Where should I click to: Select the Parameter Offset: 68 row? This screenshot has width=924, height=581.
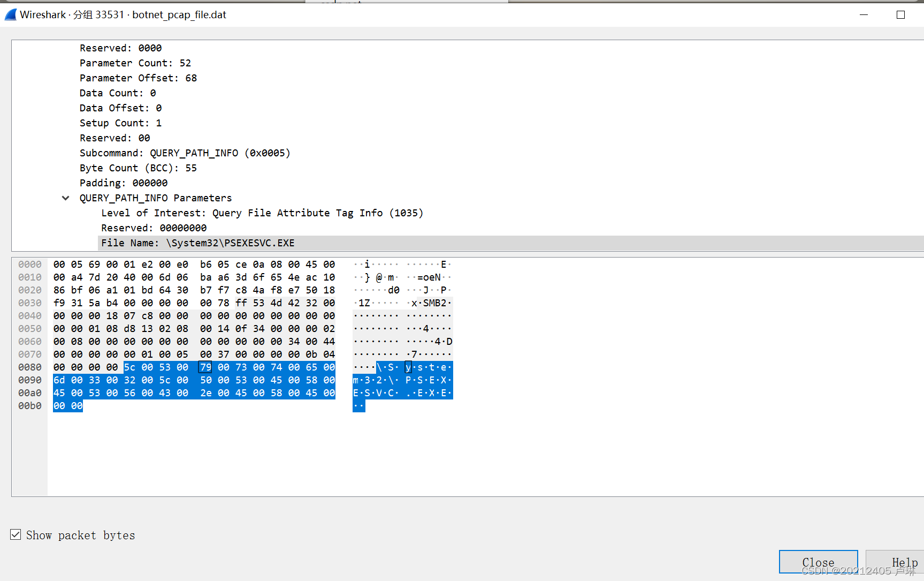pos(500,78)
